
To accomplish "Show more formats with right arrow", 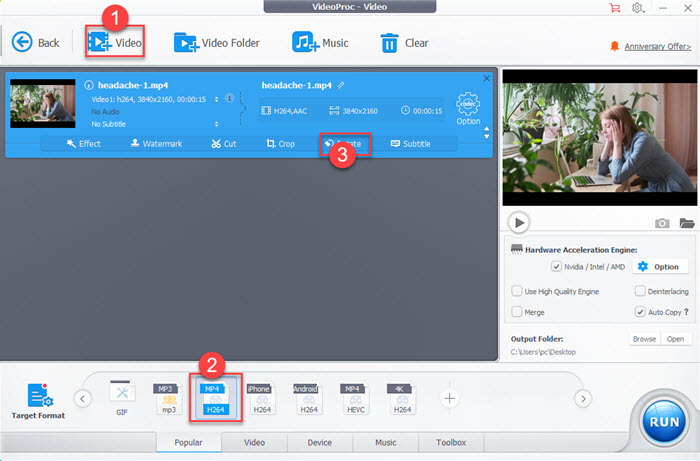I will (x=583, y=398).
